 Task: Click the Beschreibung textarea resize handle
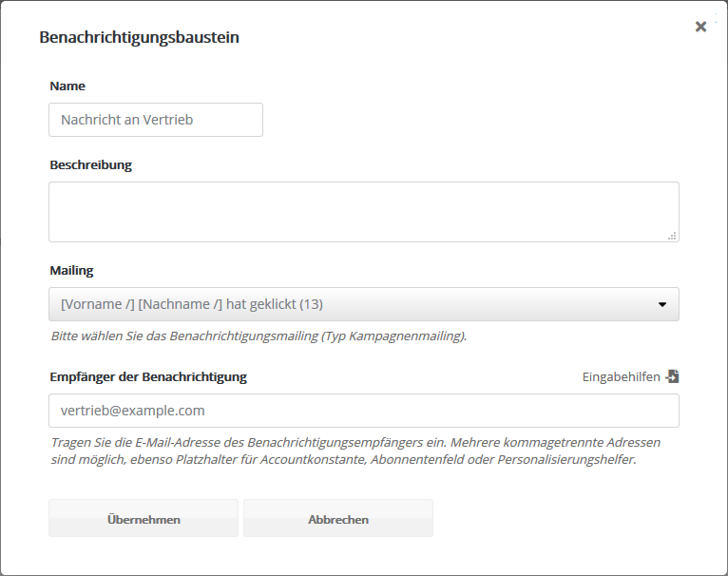click(x=672, y=236)
